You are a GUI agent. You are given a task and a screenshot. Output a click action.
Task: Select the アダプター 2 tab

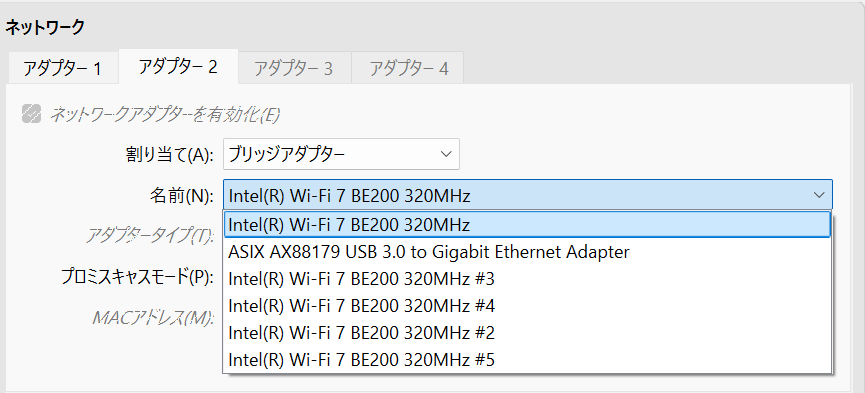(x=178, y=67)
